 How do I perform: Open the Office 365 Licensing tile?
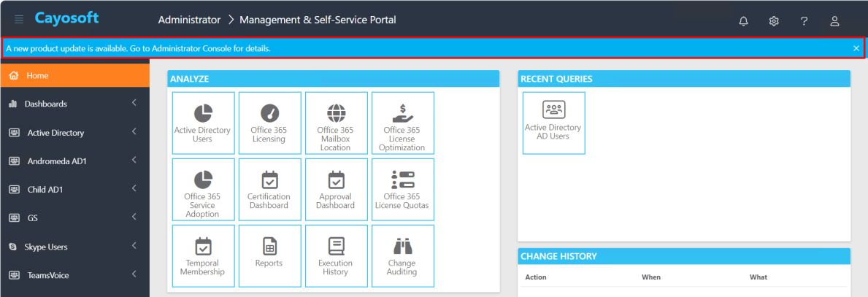click(270, 123)
